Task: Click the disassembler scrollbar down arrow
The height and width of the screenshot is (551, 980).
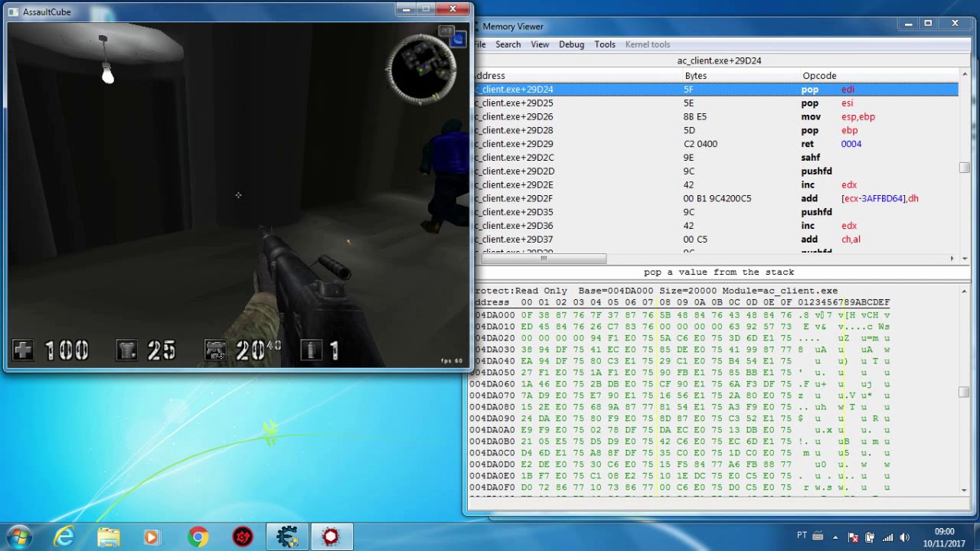Action: [964, 259]
